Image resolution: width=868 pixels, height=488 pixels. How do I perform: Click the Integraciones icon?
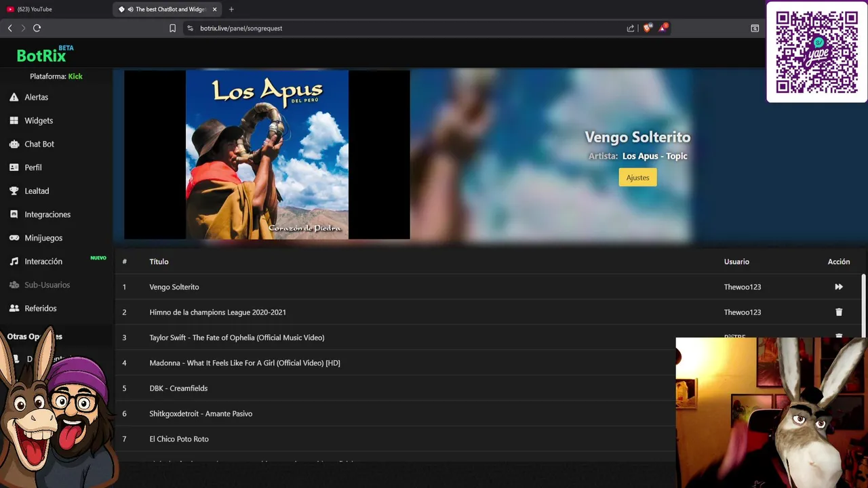click(x=14, y=214)
